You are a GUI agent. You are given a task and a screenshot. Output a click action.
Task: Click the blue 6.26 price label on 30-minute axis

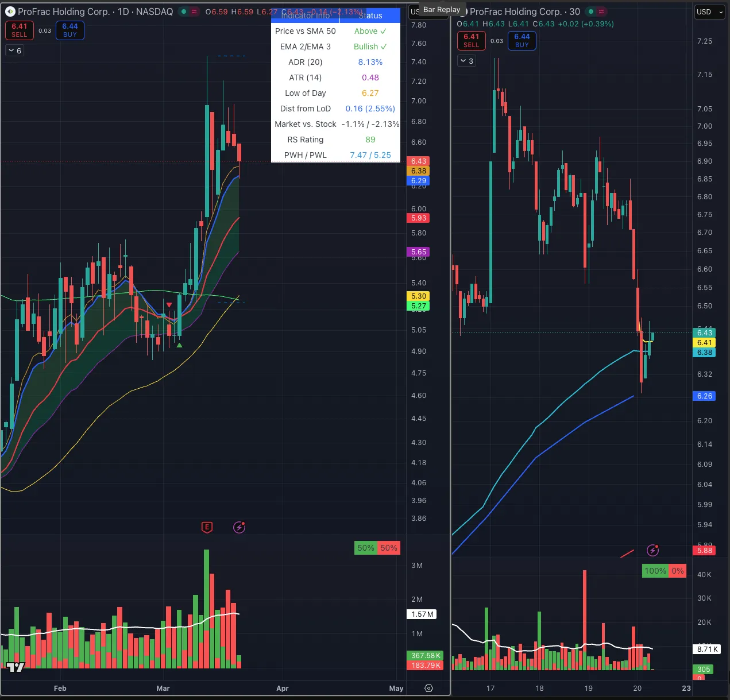coord(705,396)
